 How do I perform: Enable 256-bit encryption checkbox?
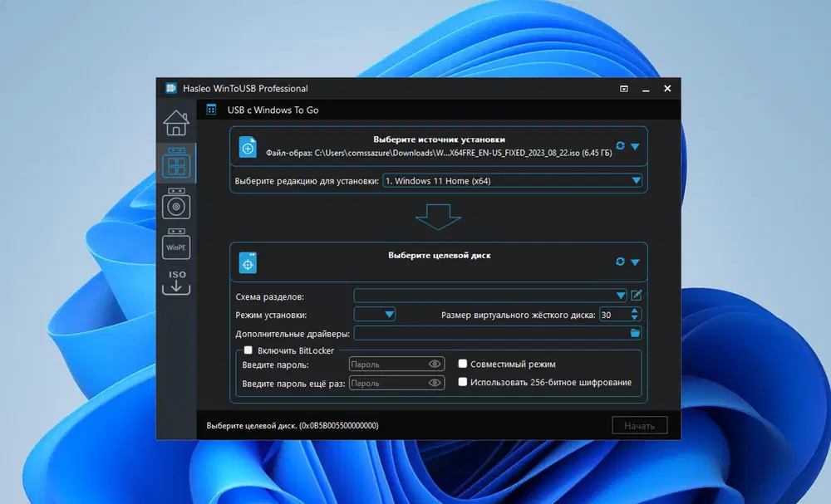[463, 383]
